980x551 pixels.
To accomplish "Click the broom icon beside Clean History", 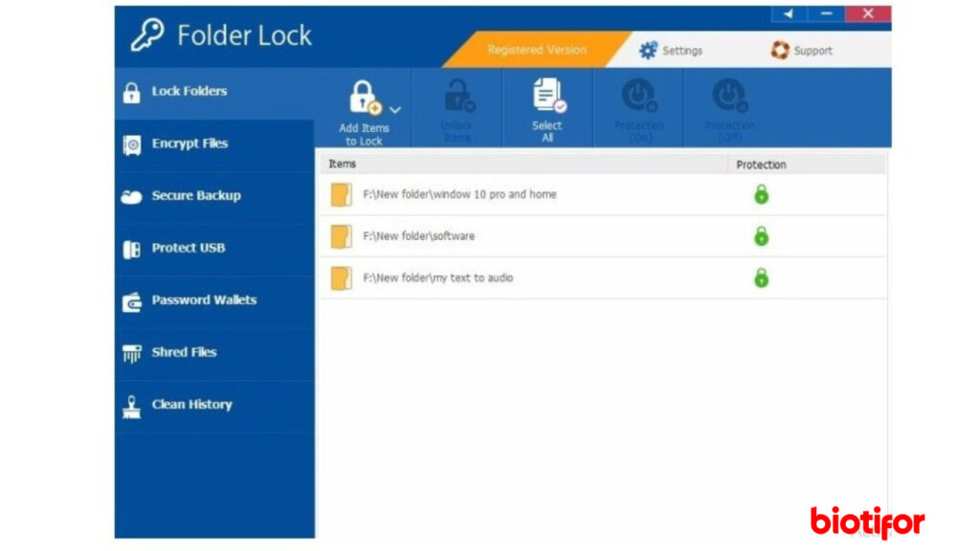I will (x=131, y=407).
